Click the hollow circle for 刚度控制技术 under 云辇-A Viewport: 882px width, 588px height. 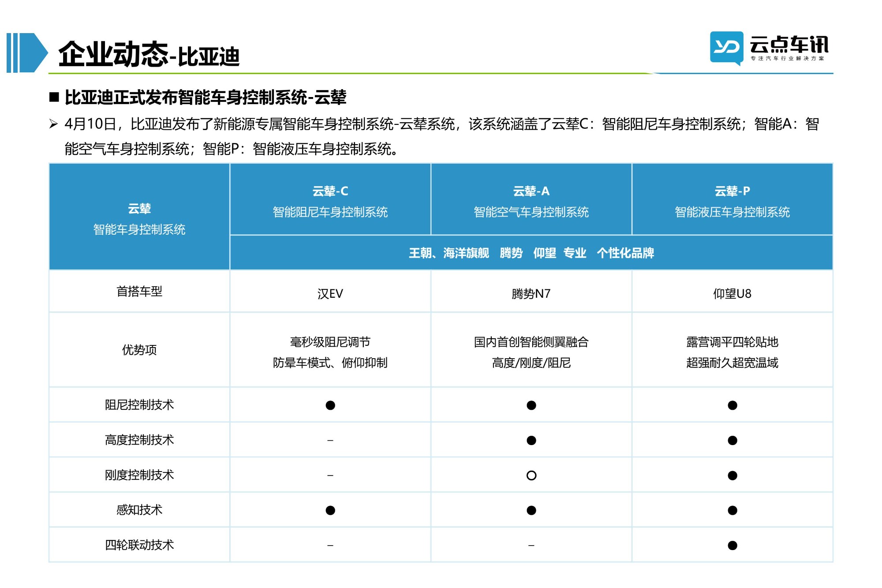pyautogui.click(x=531, y=476)
